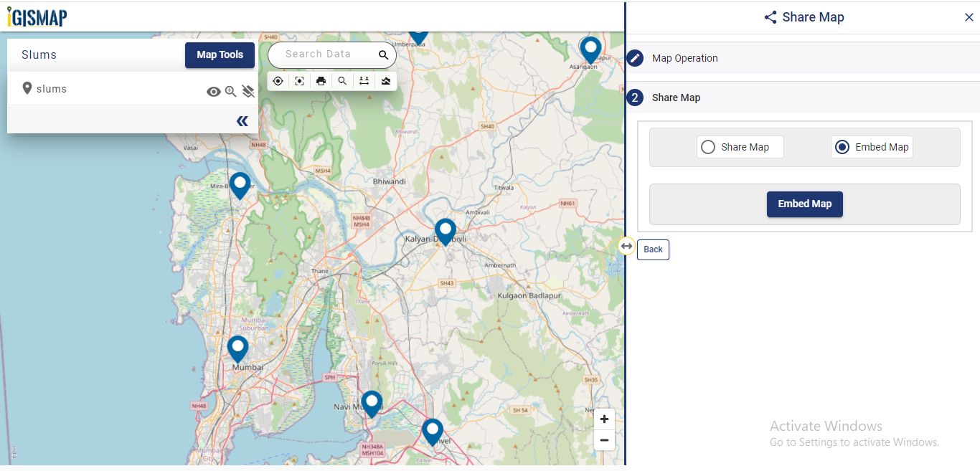Collapse the Share Map sidebar via arrow handle
This screenshot has width=980, height=471.
[626, 245]
